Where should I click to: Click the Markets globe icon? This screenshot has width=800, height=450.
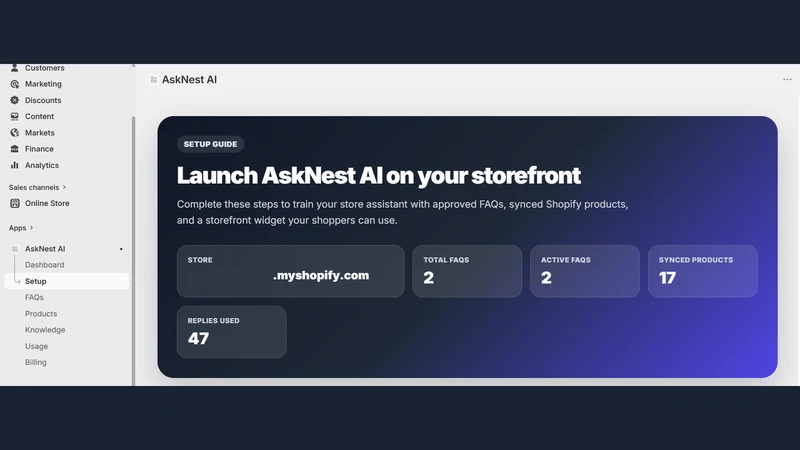coord(14,133)
